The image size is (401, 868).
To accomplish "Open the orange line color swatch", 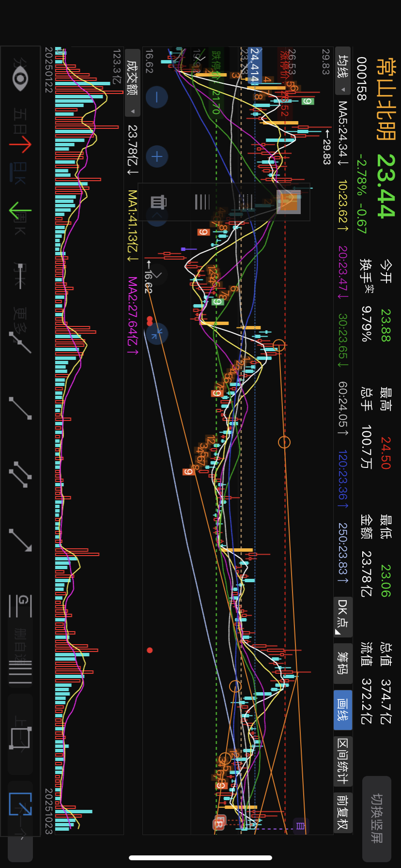I will click(289, 202).
